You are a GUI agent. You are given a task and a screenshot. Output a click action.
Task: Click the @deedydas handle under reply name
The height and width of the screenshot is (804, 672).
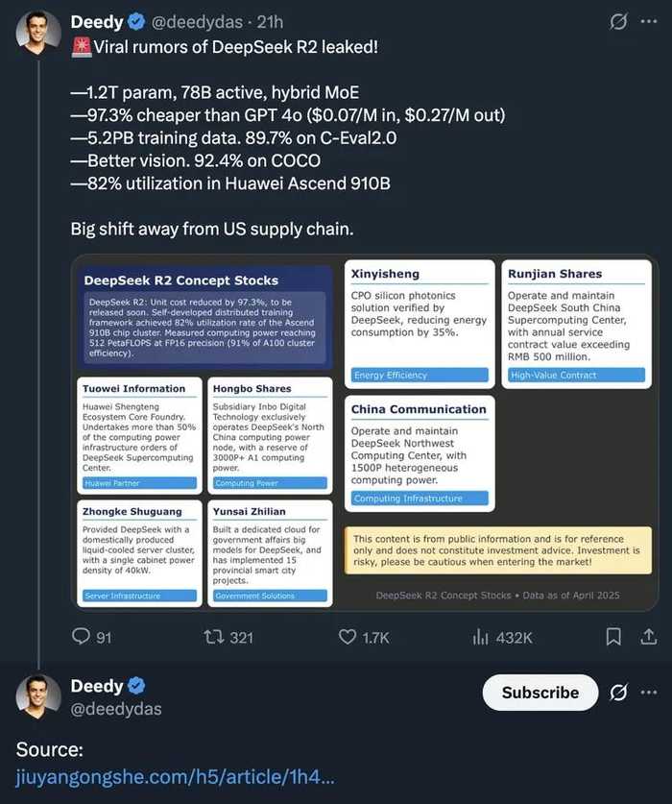point(115,709)
